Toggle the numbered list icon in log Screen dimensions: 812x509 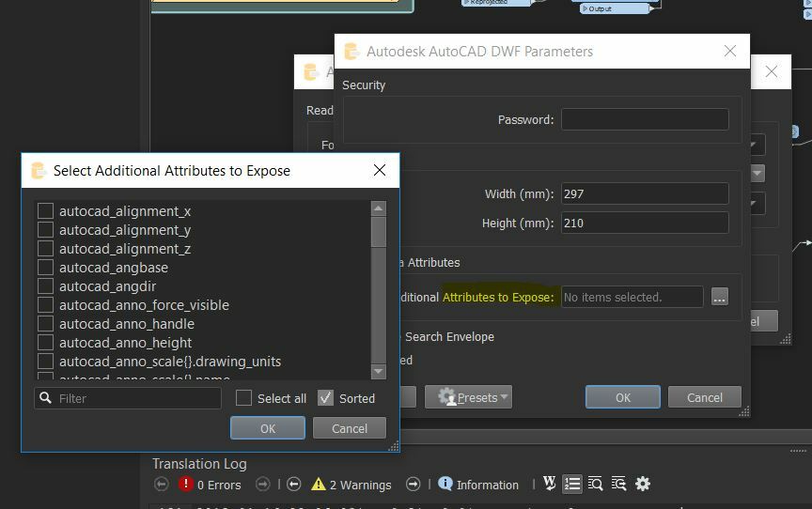tap(572, 485)
